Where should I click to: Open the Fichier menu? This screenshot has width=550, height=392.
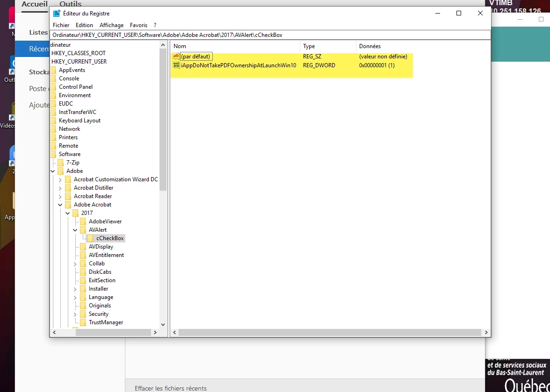(x=61, y=25)
